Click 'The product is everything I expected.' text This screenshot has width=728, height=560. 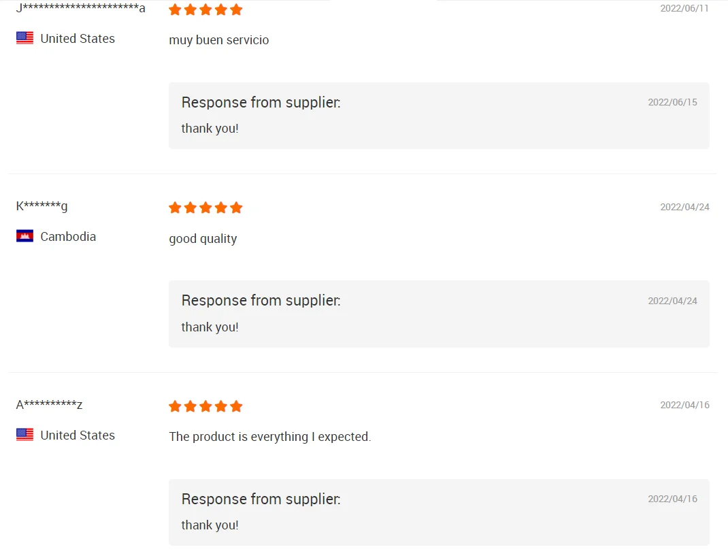coord(269,437)
